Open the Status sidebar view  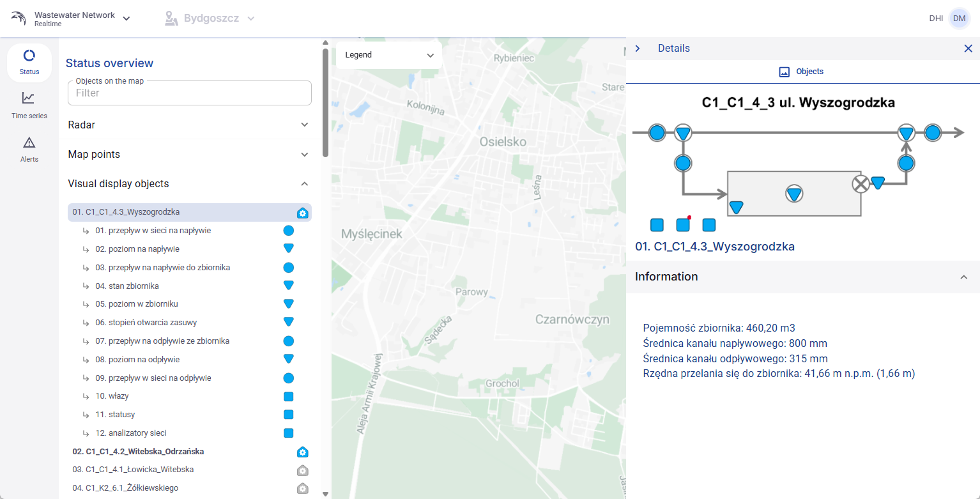[x=29, y=63]
